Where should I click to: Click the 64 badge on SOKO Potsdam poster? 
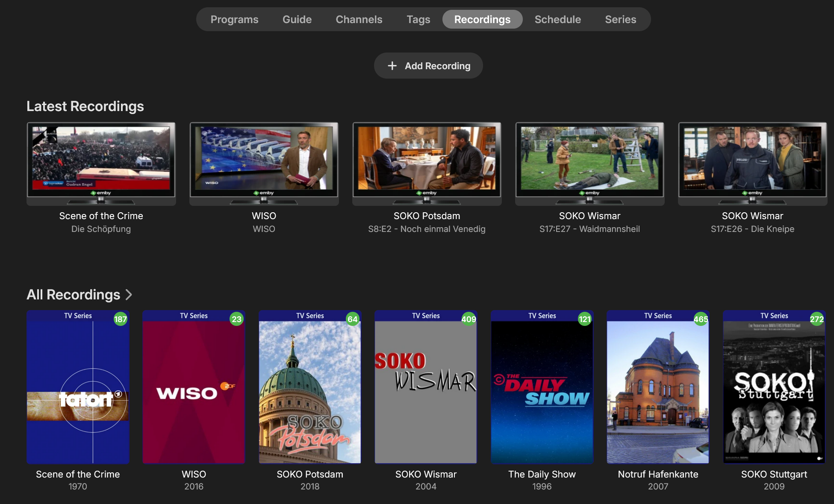[x=352, y=319]
